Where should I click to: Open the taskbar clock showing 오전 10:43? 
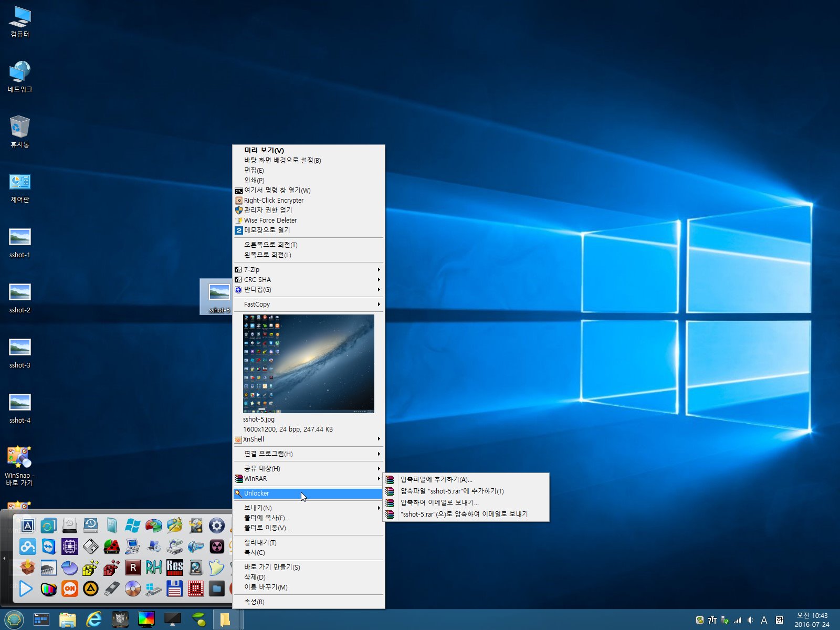[812, 620]
